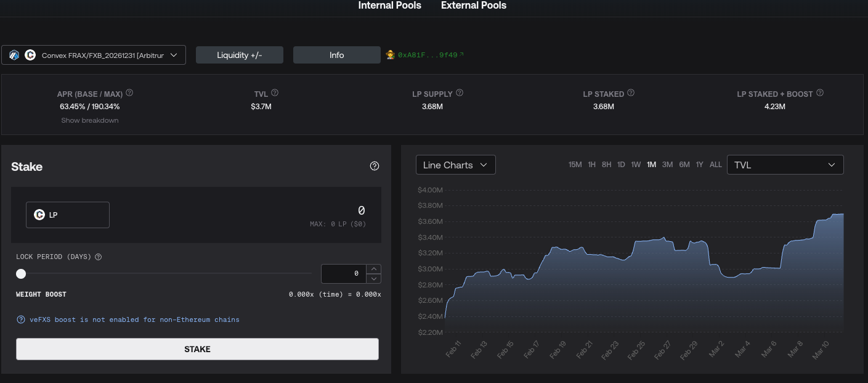Expand the Line Charts type dropdown
Screen dimensions: 868x383
pos(455,165)
